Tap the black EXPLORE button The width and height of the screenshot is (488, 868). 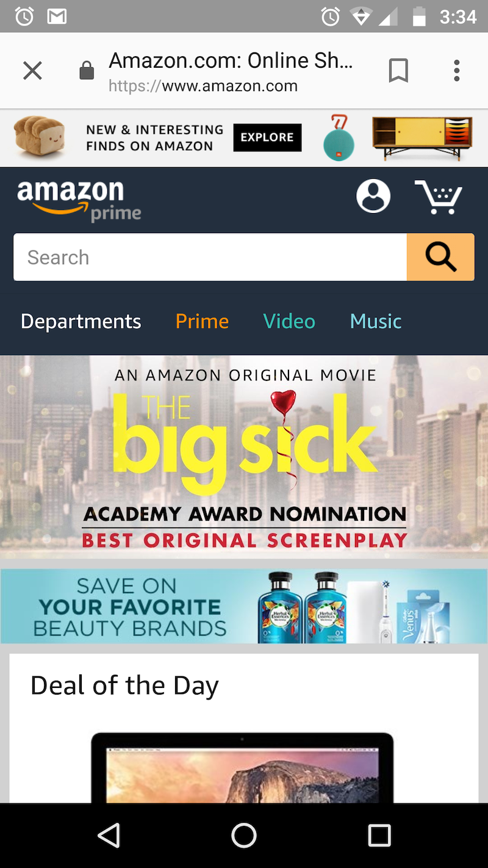click(x=267, y=137)
